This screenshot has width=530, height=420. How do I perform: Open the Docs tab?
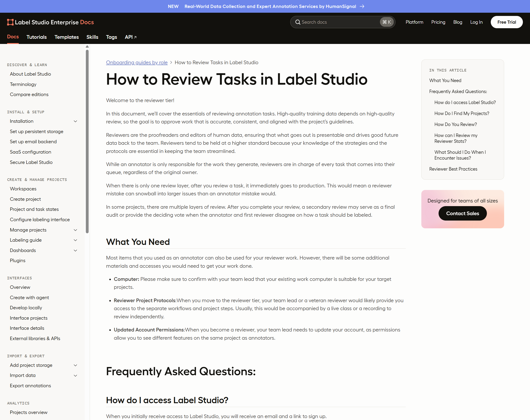[x=13, y=37]
